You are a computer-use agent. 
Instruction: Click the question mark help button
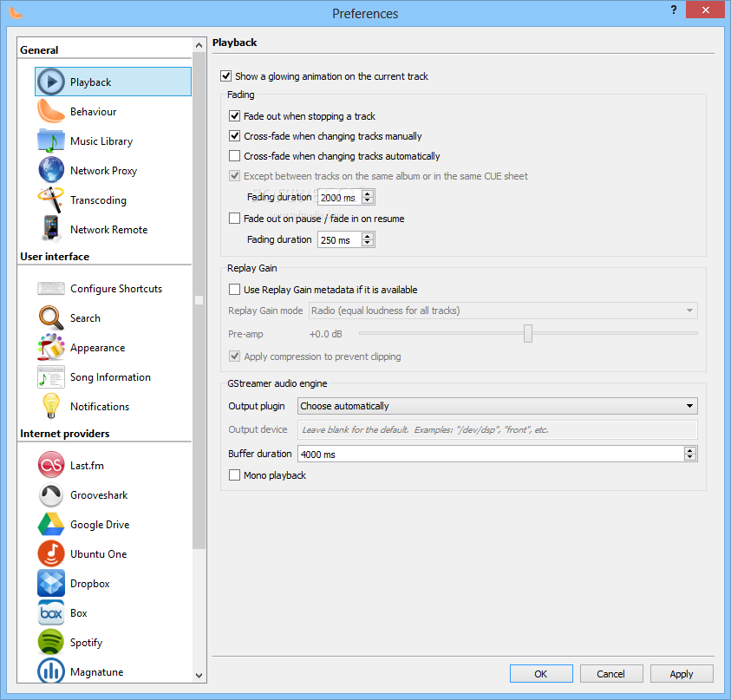674,10
